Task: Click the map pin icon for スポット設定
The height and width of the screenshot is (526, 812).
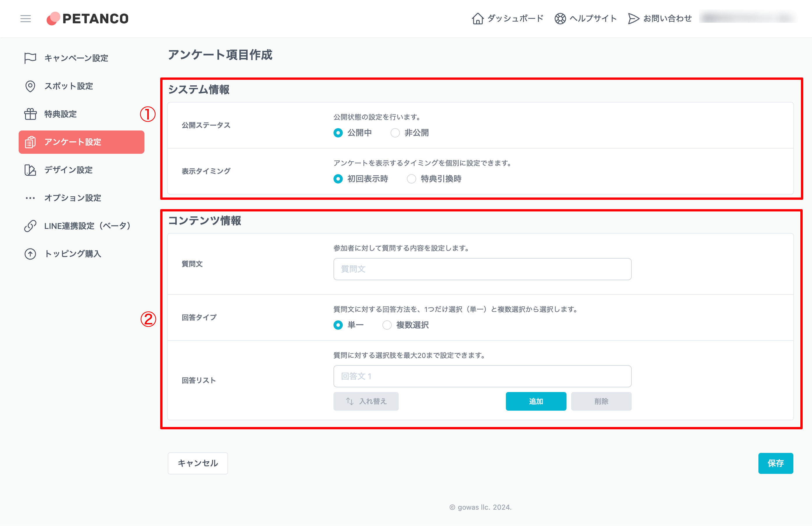Action: [x=30, y=86]
